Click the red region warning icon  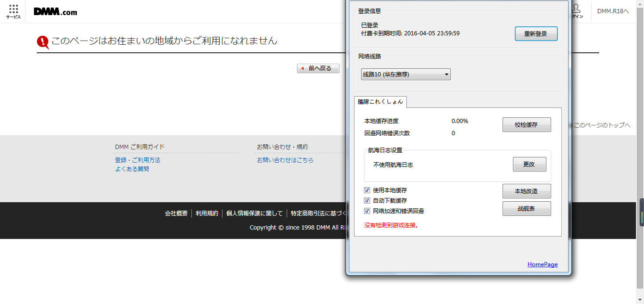pos(43,42)
